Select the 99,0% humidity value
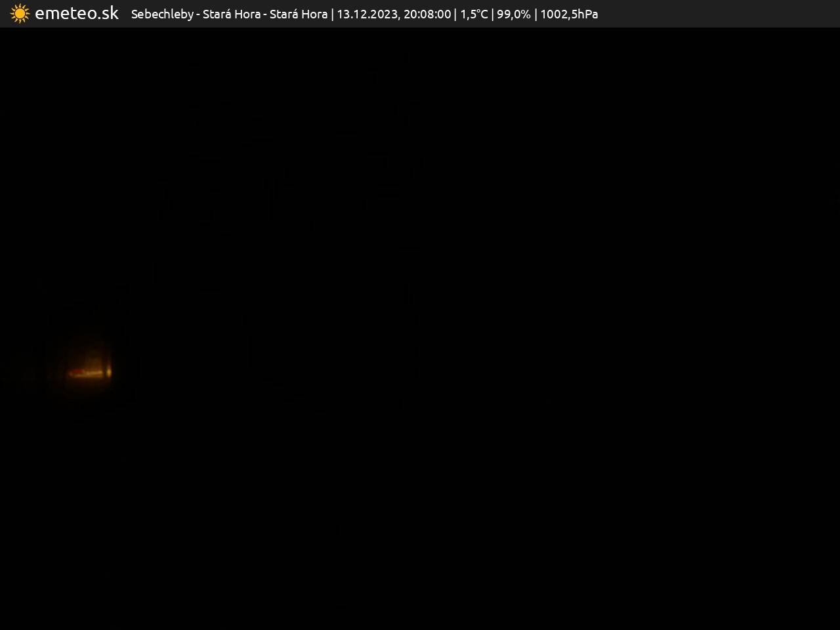Screen dimensions: 840x630 coord(514,14)
